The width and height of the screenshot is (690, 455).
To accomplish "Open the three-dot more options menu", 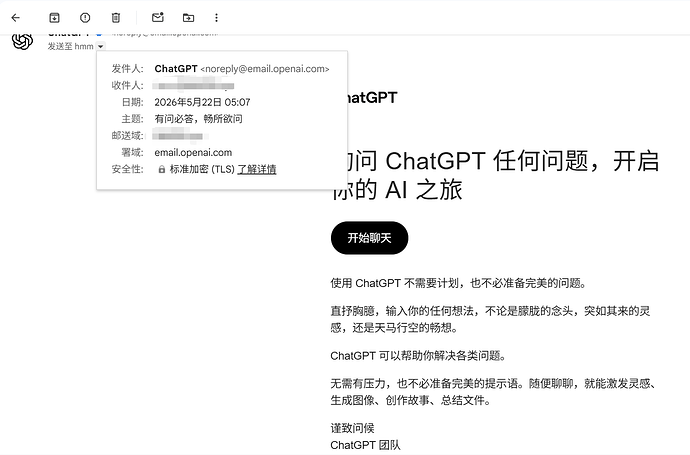I will click(216, 18).
